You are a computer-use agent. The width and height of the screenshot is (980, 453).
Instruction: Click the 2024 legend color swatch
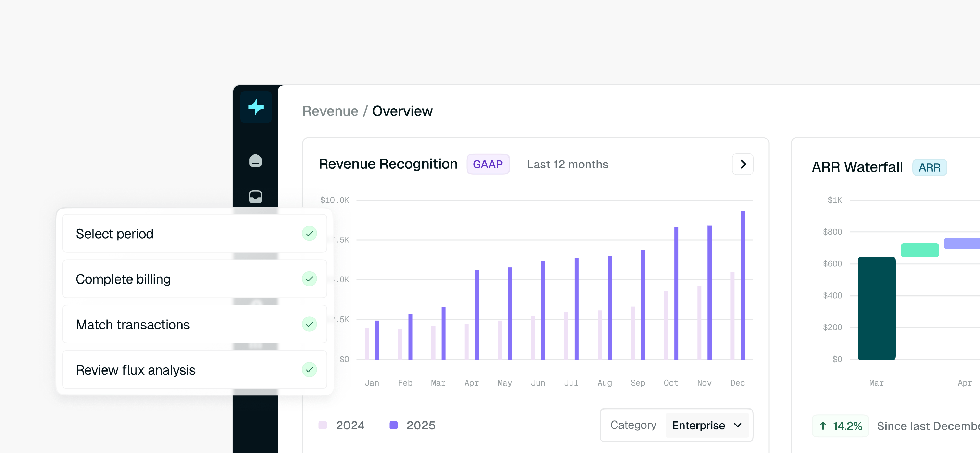tap(323, 425)
